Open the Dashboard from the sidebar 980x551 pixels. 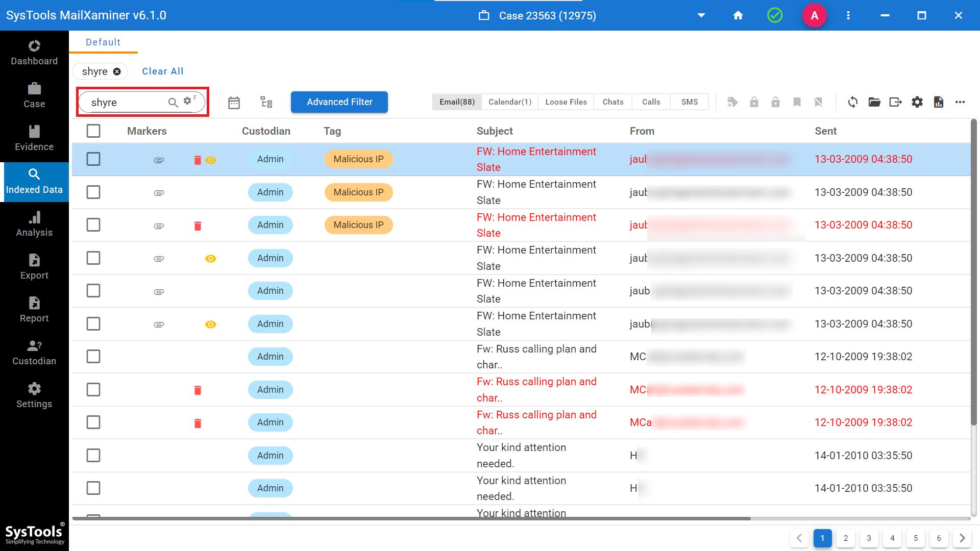34,53
